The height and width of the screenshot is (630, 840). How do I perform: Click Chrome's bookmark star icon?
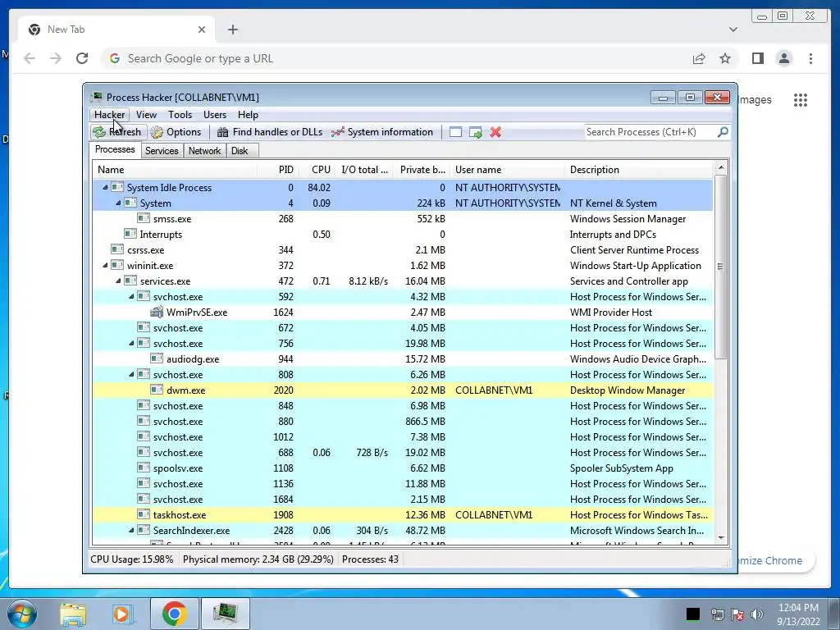point(725,58)
